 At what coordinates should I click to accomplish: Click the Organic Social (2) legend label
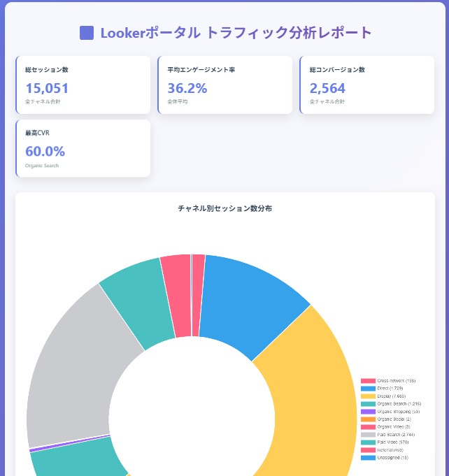[x=394, y=419]
